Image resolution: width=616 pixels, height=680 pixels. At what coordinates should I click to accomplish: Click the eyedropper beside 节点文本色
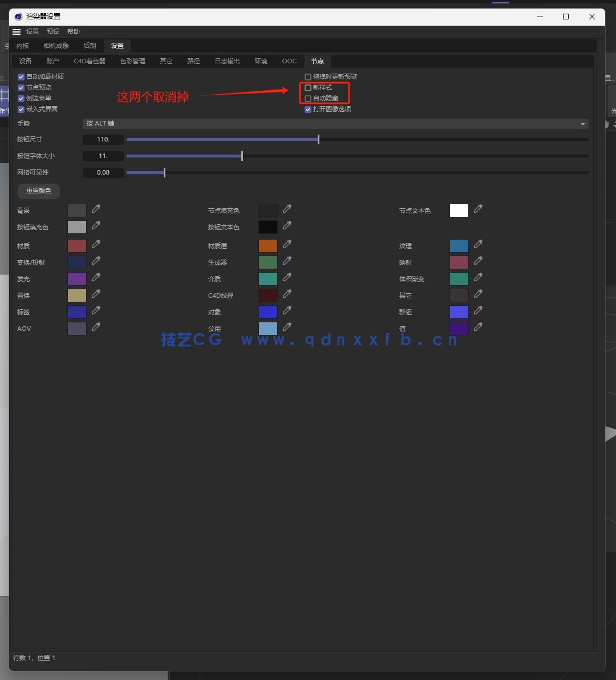pos(477,210)
